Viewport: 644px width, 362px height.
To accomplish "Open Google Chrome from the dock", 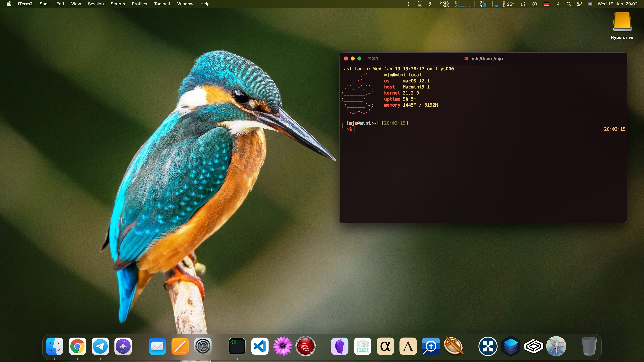I will click(x=77, y=346).
